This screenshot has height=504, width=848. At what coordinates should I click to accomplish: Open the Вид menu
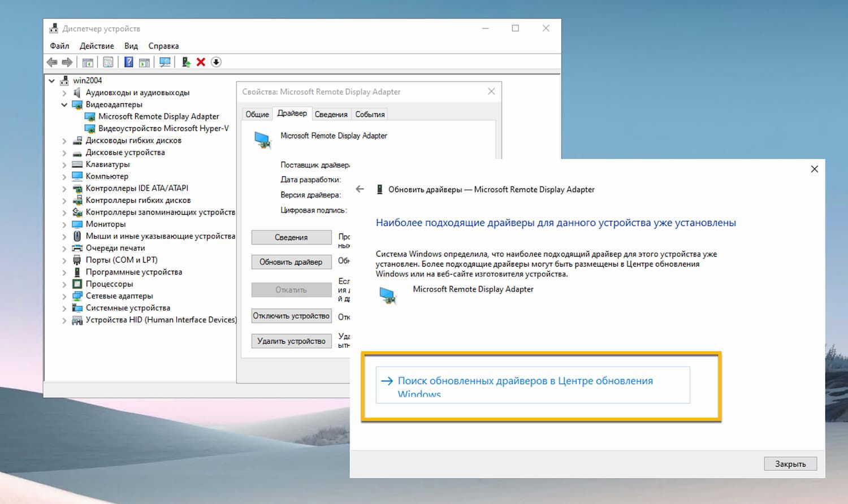(131, 46)
